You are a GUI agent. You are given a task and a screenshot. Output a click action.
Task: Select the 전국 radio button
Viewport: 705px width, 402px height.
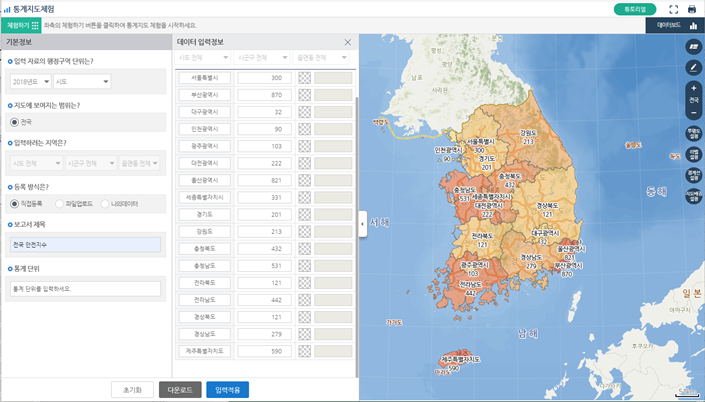(15, 122)
